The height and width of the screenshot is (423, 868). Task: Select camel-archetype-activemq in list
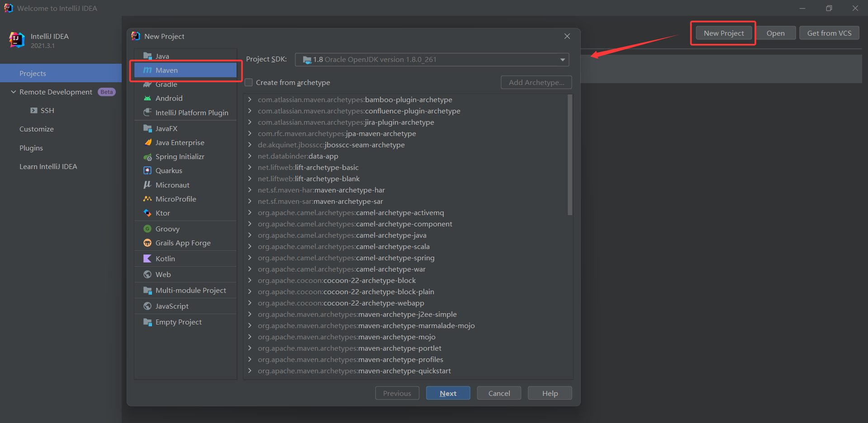351,212
